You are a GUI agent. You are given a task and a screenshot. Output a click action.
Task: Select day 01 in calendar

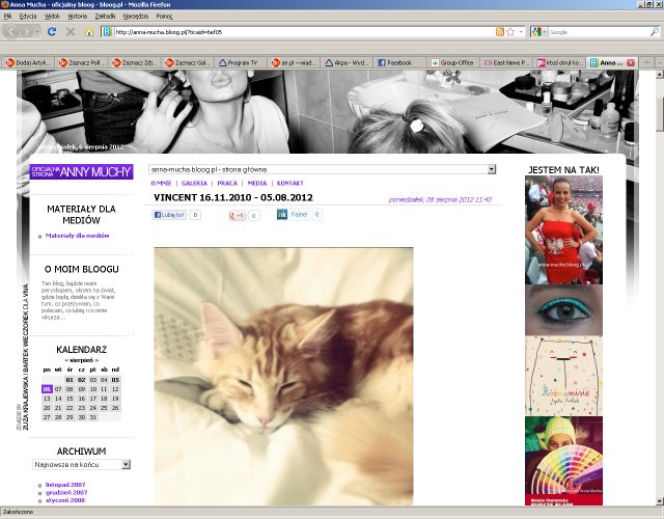coord(69,380)
